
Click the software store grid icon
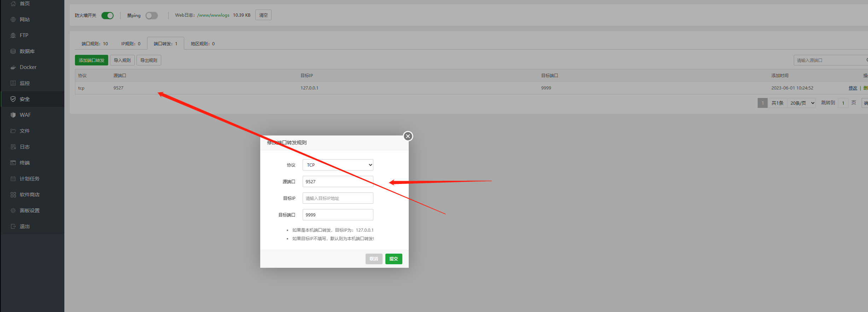click(13, 195)
